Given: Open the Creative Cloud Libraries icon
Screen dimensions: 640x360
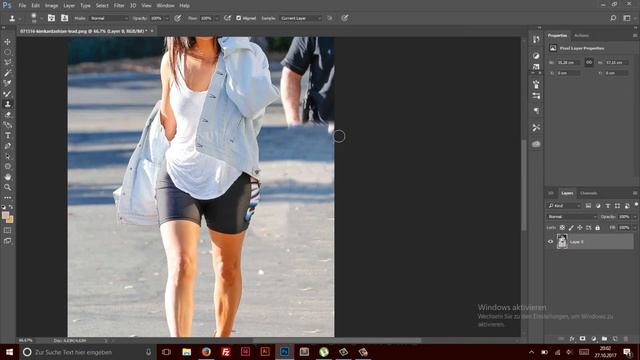Looking at the screenshot, I should pyautogui.click(x=536, y=144).
